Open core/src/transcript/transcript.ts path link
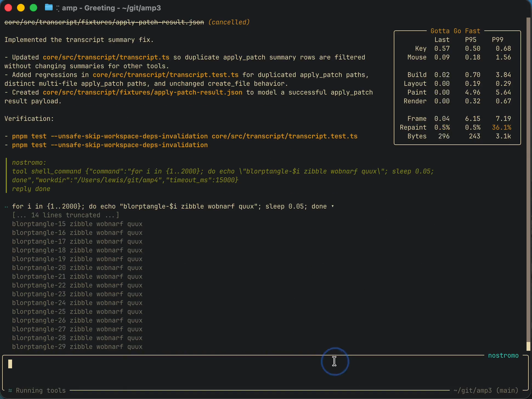 [106, 57]
